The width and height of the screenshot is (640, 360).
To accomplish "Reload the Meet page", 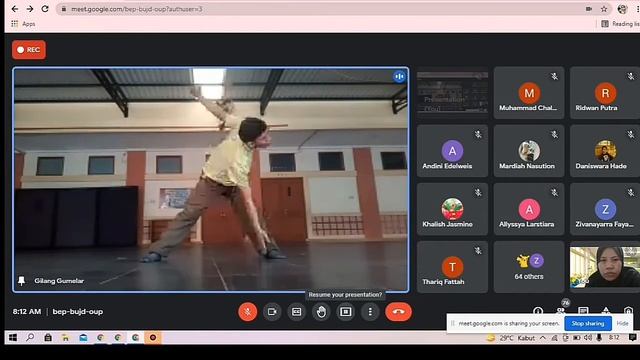I will pos(45,9).
